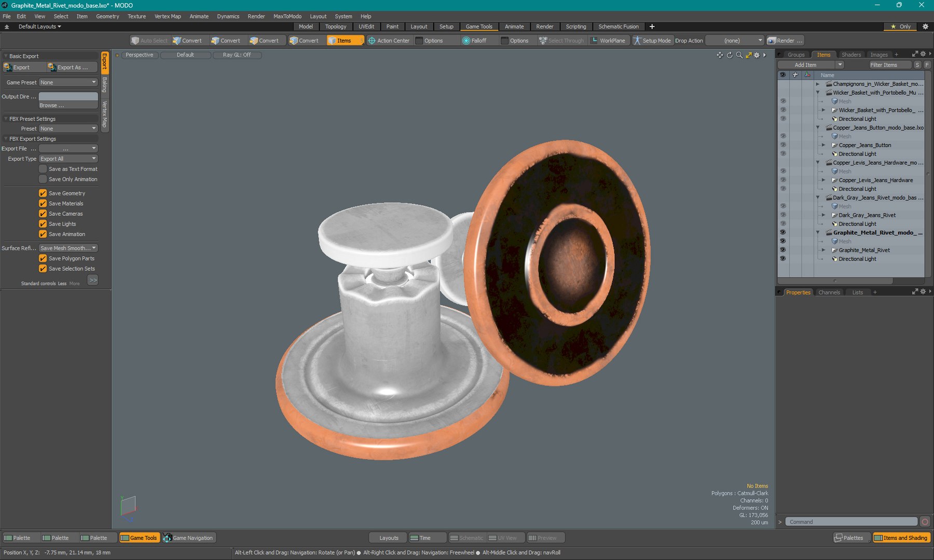Open the WorkPlane tool
This screenshot has width=934, height=560.
click(x=608, y=40)
